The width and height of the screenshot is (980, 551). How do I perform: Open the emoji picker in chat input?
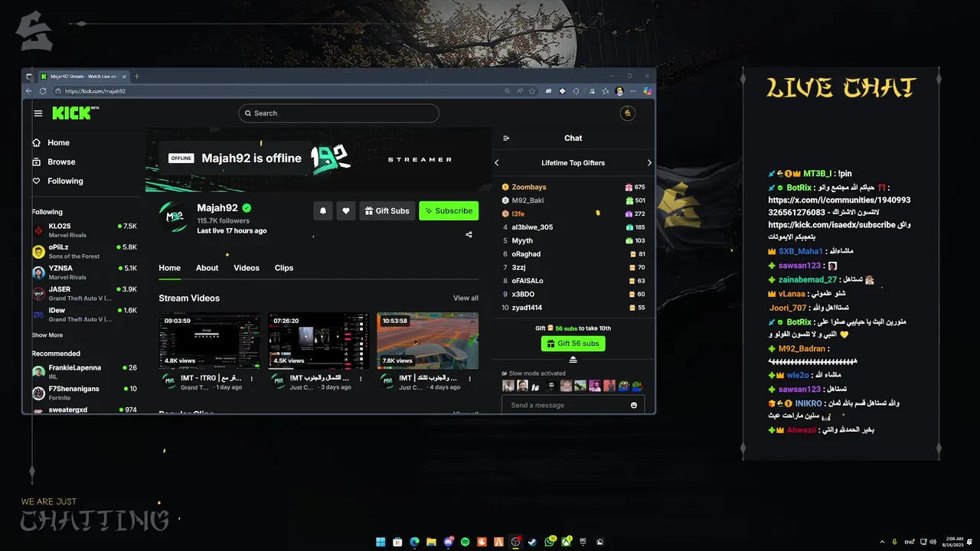634,405
